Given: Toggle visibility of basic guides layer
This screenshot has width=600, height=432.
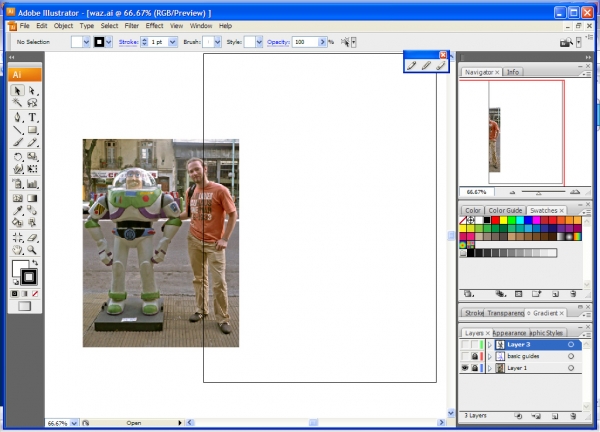Looking at the screenshot, I should (465, 356).
